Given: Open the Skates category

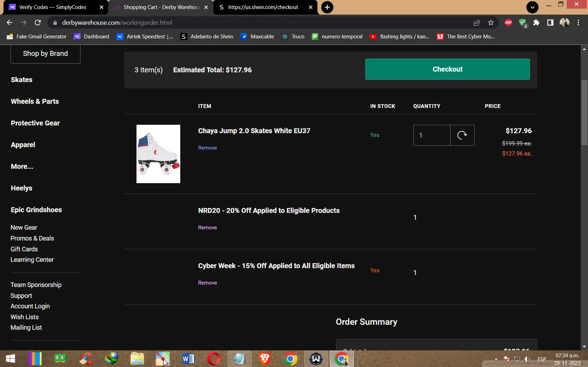Looking at the screenshot, I should pos(22,80).
